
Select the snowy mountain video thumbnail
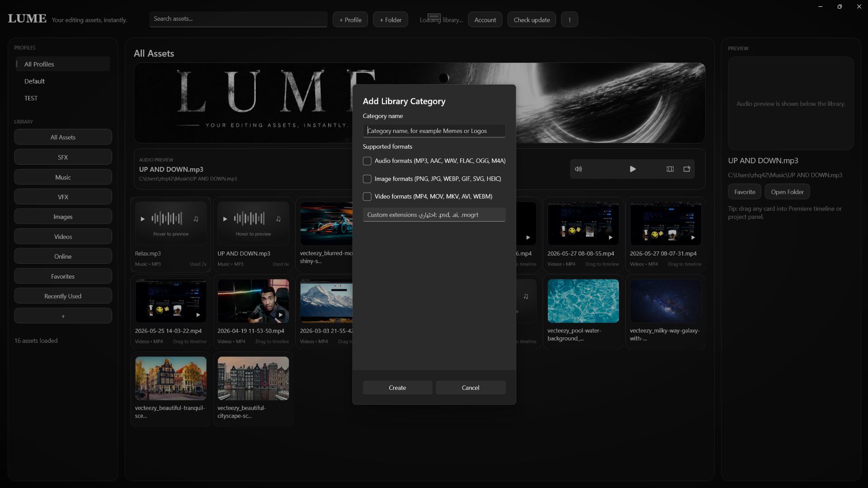[326, 301]
